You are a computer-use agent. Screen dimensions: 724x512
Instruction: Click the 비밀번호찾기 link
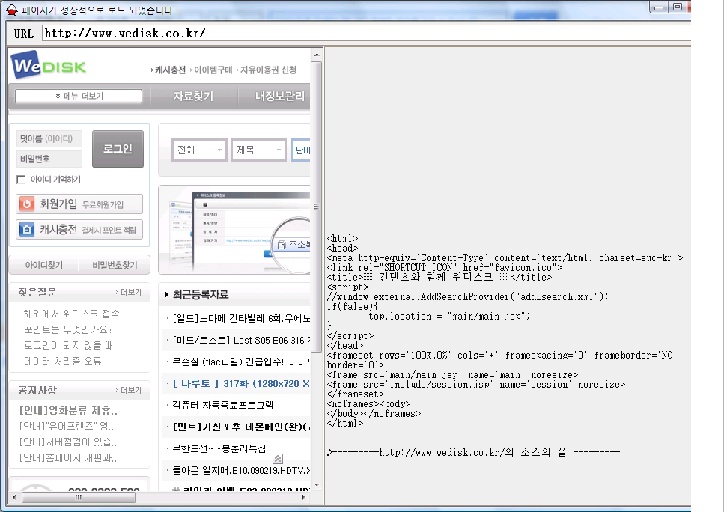pyautogui.click(x=115, y=265)
